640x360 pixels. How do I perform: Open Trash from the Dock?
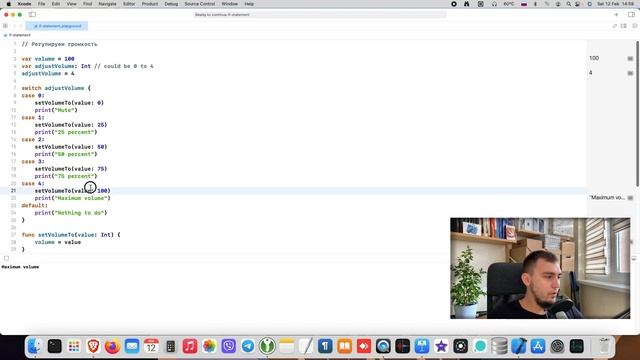pos(604,347)
